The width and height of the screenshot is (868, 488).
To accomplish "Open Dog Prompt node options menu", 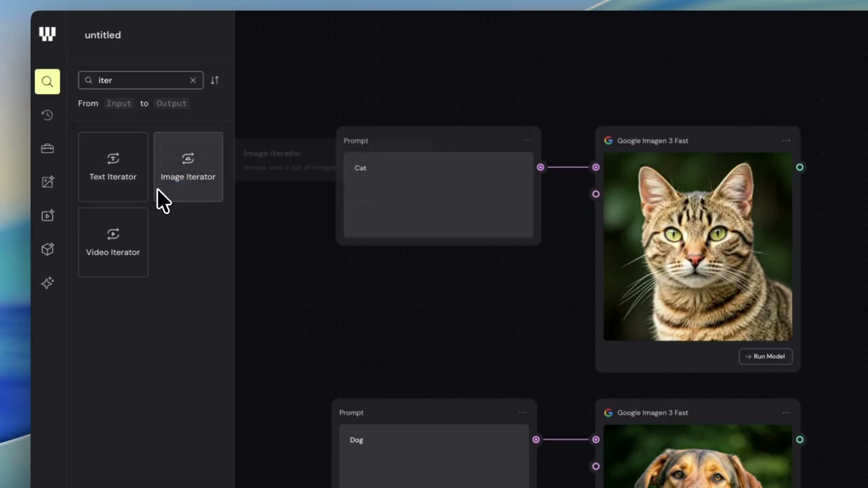I will pyautogui.click(x=522, y=412).
